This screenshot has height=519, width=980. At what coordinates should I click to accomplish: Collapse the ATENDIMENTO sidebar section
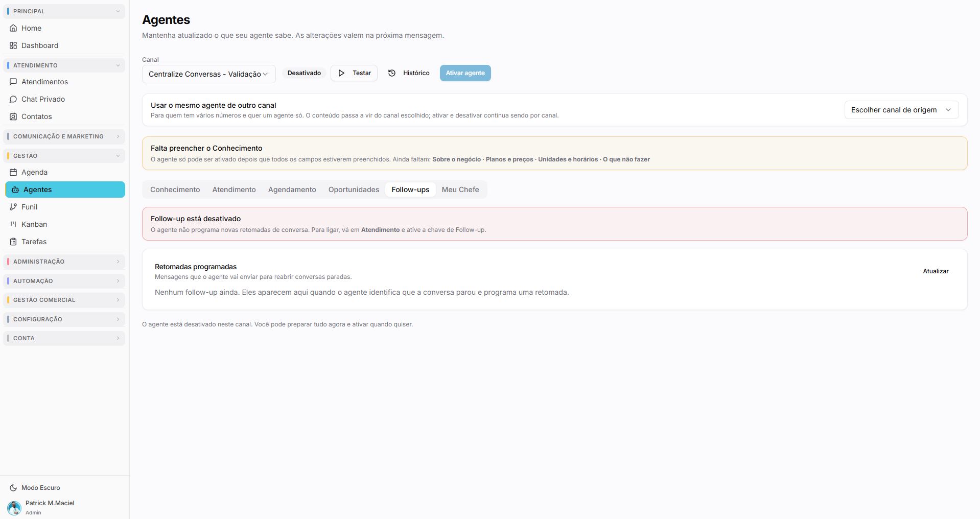click(64, 65)
